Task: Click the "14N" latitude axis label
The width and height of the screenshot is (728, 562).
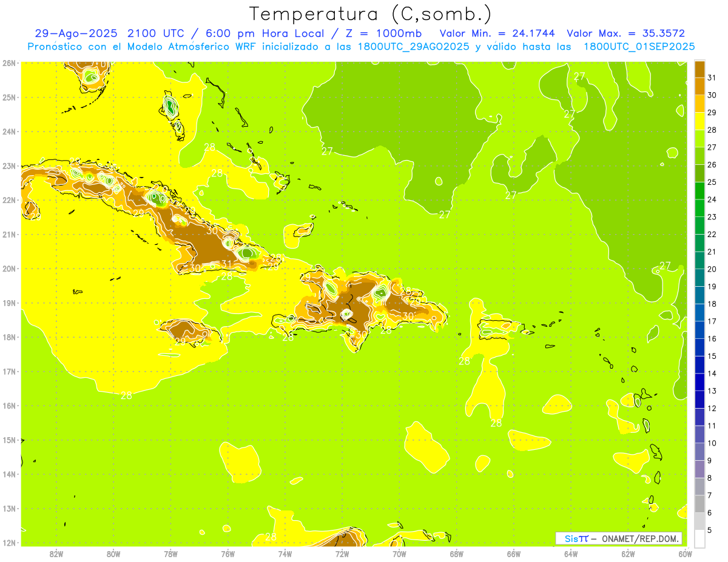Action: pyautogui.click(x=9, y=474)
